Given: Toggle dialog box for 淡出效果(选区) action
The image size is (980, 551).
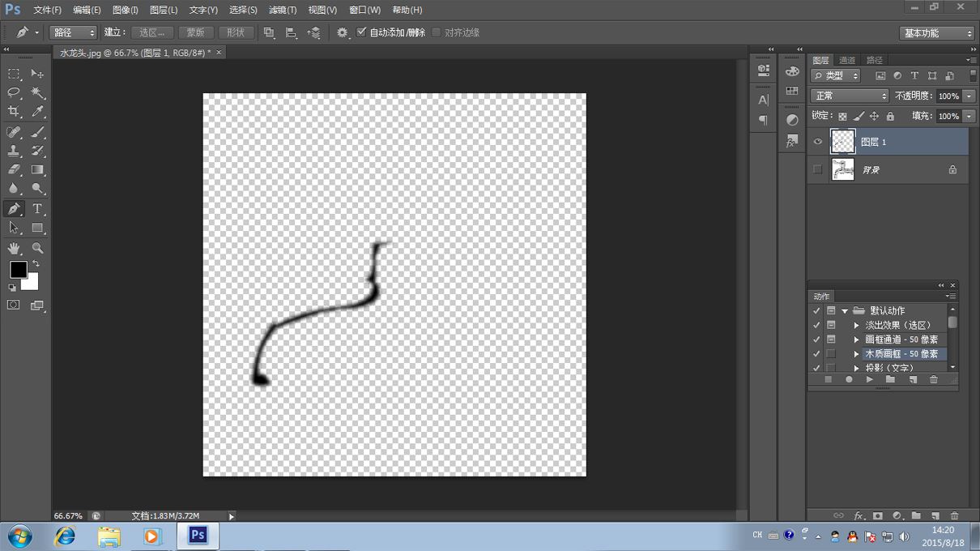Looking at the screenshot, I should pos(831,325).
